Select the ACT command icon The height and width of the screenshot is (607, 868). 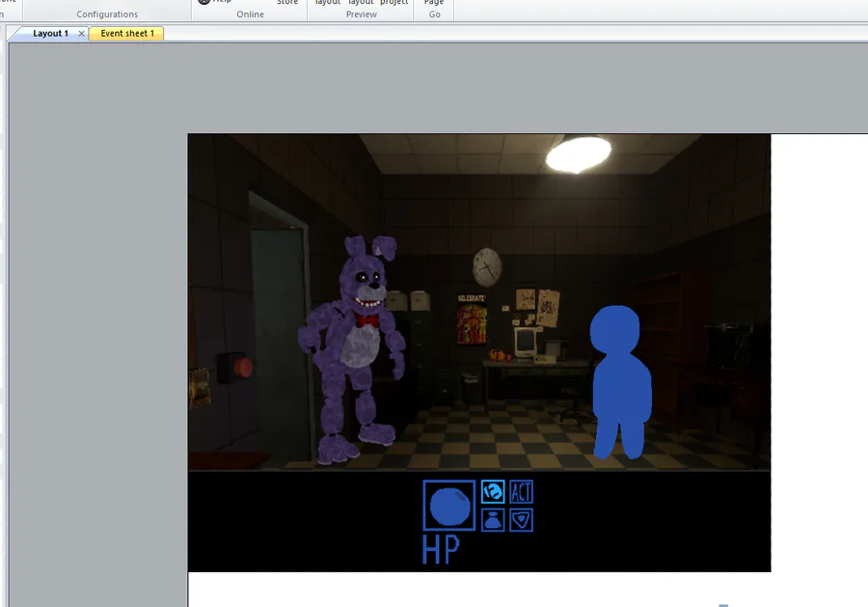[521, 491]
